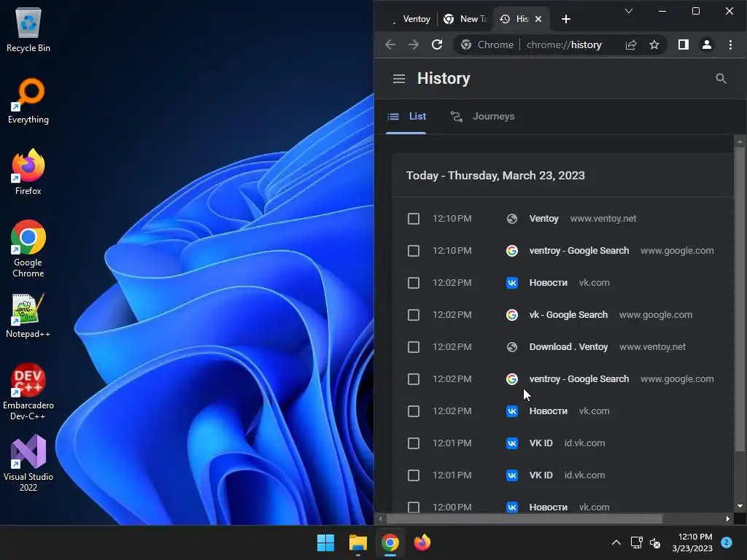Check the second 12:02 PM Новости entry
The height and width of the screenshot is (560, 747).
[414, 411]
